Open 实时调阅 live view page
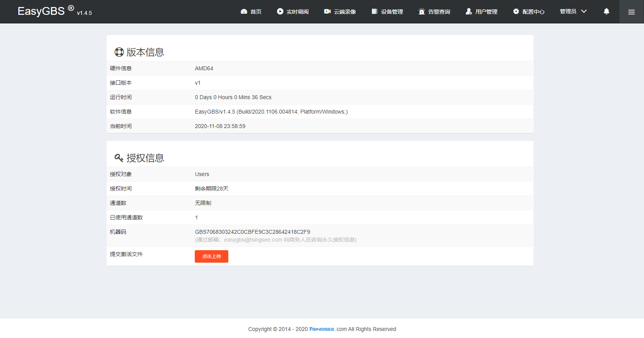The height and width of the screenshot is (338, 644). coord(293,12)
